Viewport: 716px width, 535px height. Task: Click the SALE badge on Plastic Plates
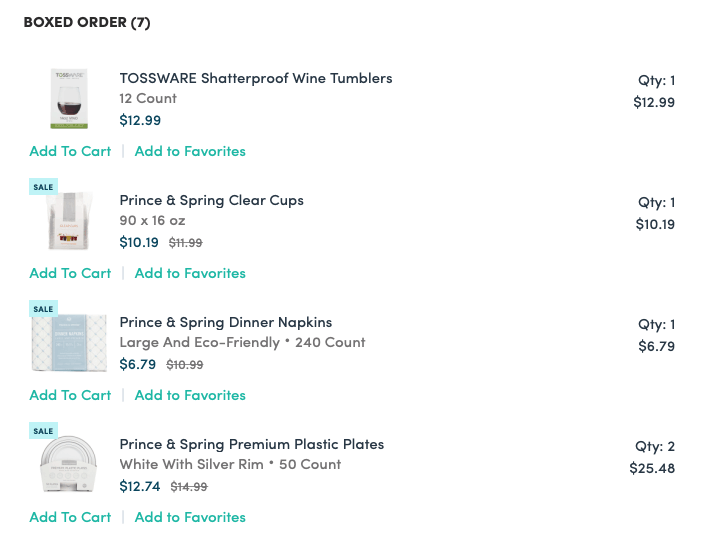point(43,430)
